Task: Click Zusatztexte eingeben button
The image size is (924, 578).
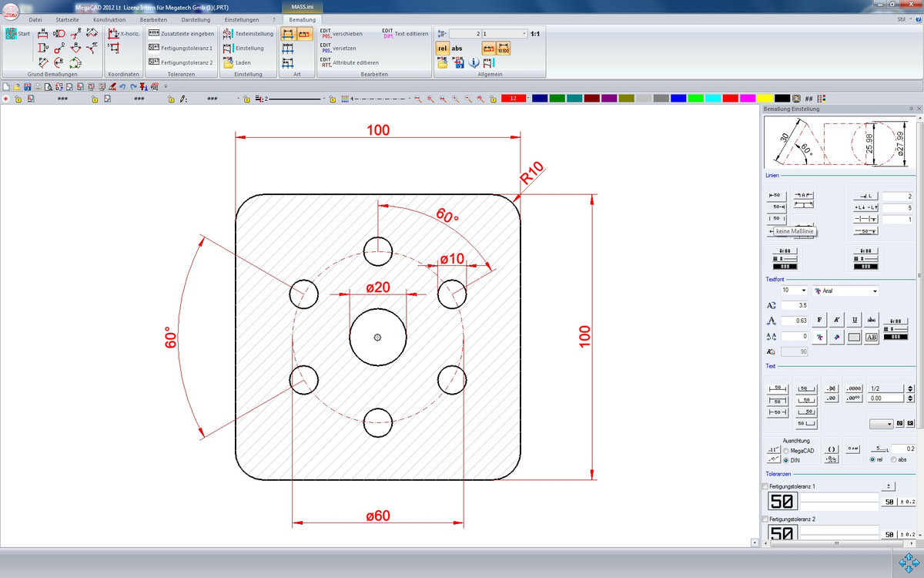Action: 182,34
